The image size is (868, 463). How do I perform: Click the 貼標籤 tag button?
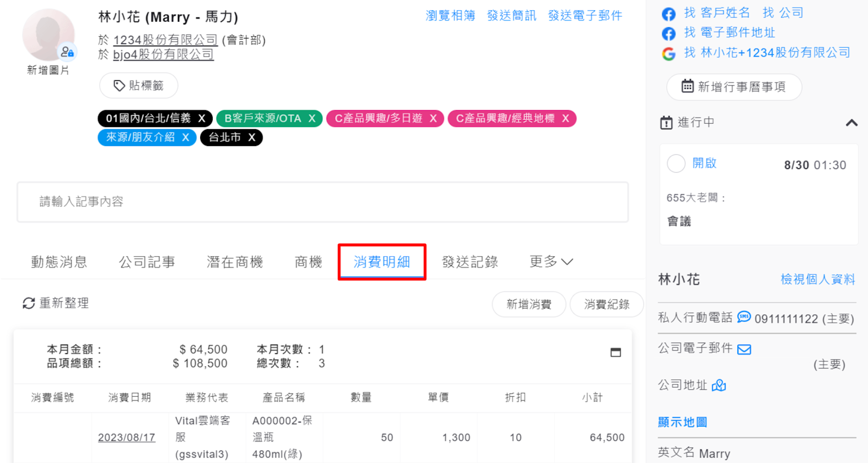138,86
